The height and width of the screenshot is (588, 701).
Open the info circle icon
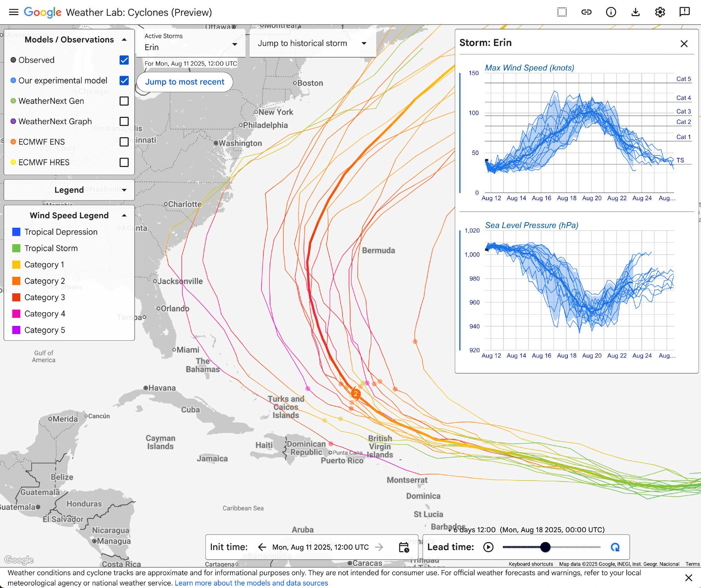611,12
